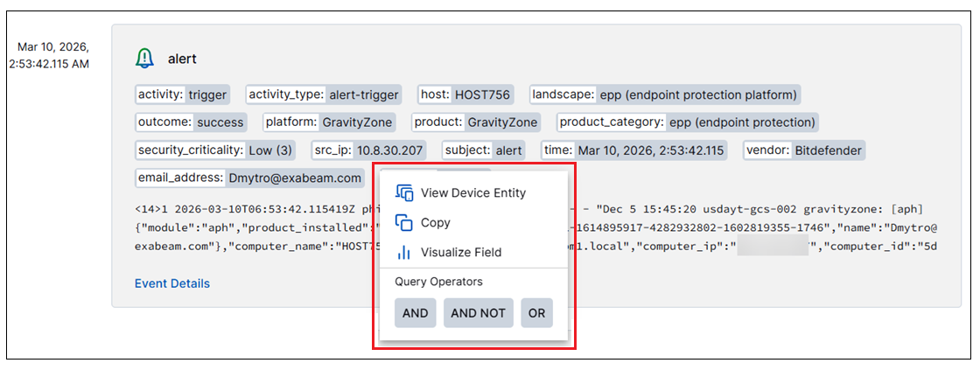
Task: Click the activity: trigger field chip
Action: [x=183, y=95]
